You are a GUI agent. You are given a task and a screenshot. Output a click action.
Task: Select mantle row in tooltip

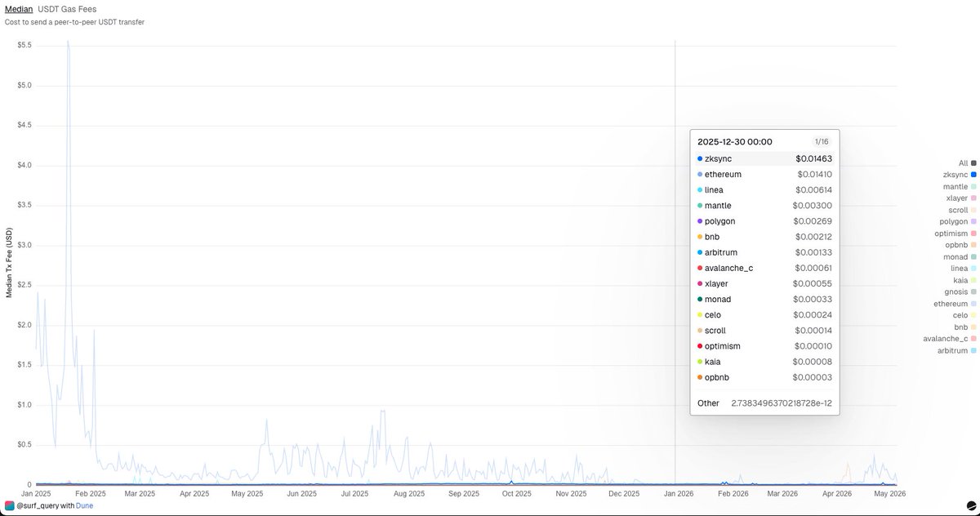[x=764, y=206]
